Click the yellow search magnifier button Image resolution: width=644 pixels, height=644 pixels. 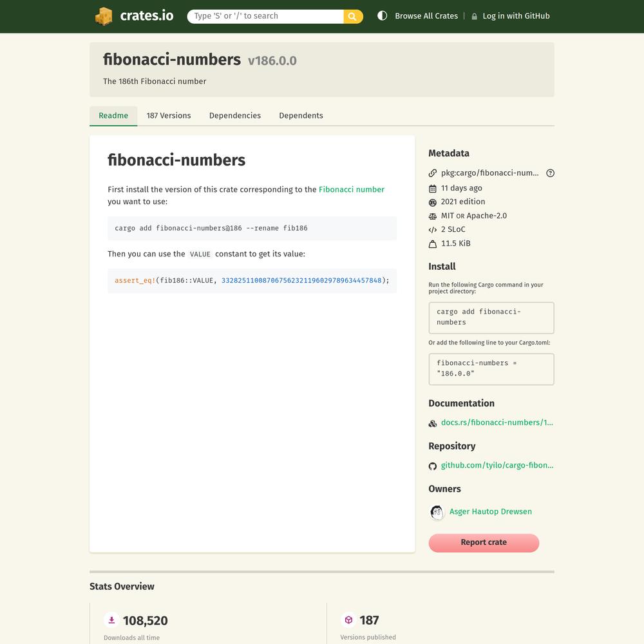click(x=353, y=17)
